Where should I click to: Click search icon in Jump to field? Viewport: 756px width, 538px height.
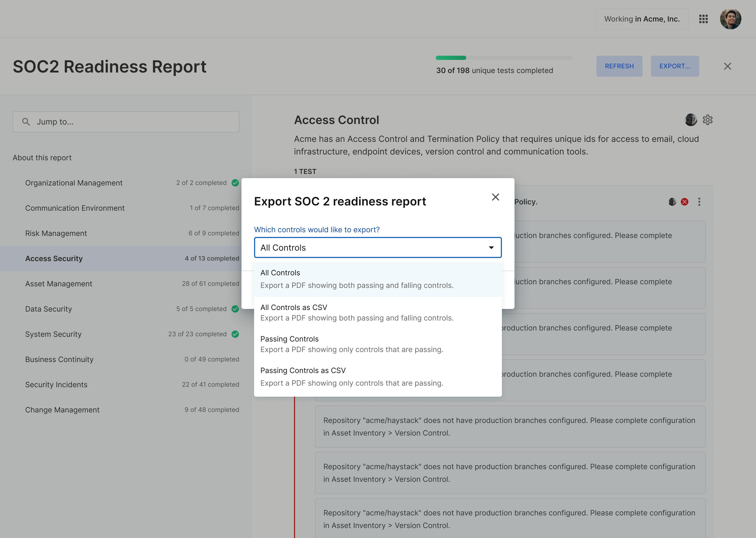26,122
